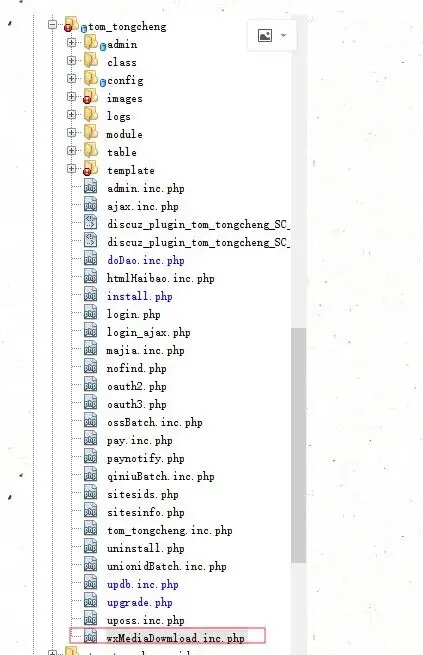Click the tom_tongcheng folder icon

pyautogui.click(x=71, y=24)
